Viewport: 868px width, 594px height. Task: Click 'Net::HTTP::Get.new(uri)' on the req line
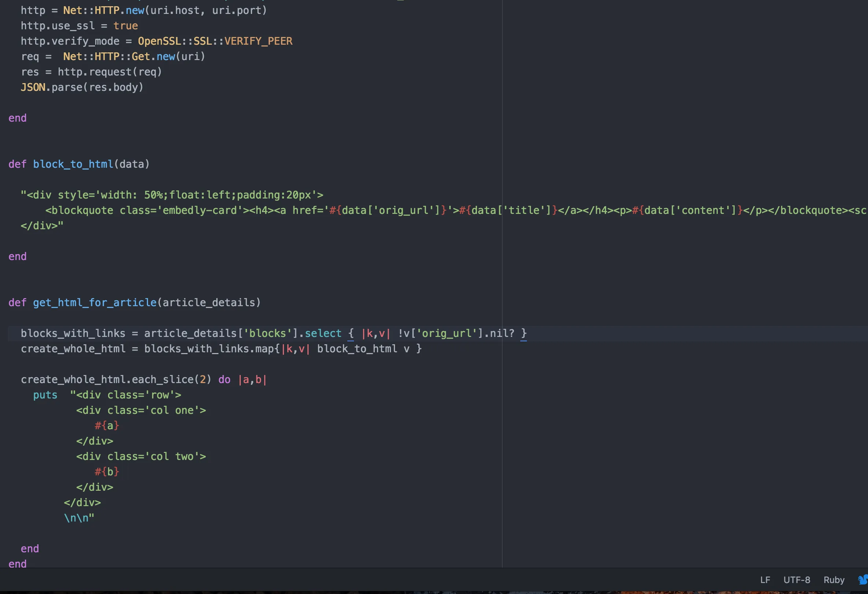[134, 56]
